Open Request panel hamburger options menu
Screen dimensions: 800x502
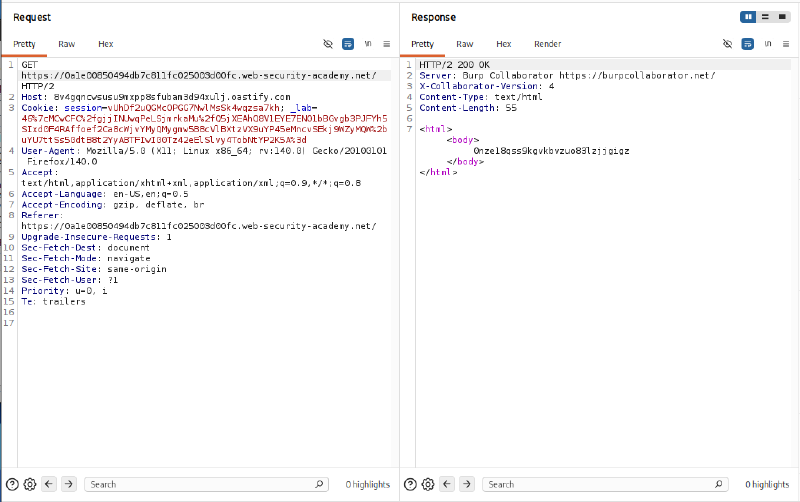[387, 44]
